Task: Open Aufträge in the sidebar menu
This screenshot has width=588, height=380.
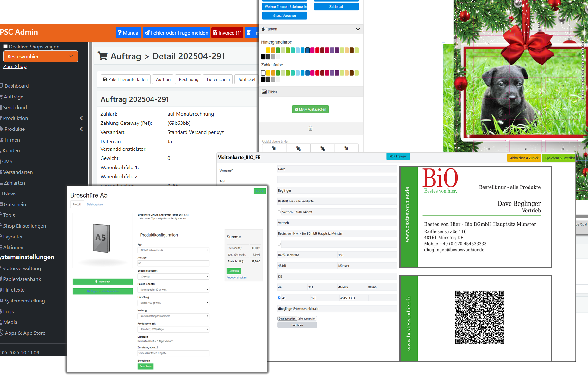Action: click(14, 97)
